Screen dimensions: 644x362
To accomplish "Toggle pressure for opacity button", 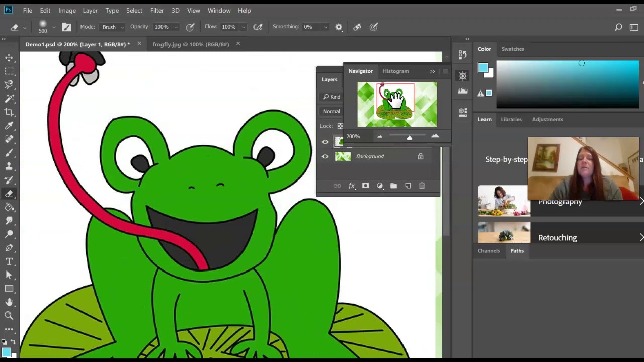I will point(190,27).
